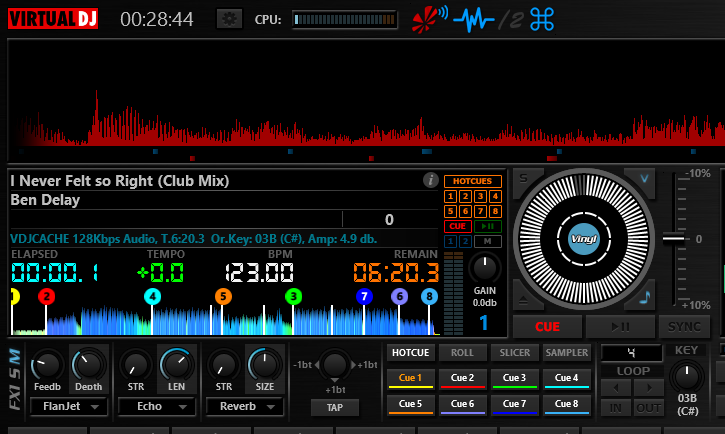Select the HOTCUE pad mode tab
Viewport: 725px width, 434px height.
click(411, 352)
